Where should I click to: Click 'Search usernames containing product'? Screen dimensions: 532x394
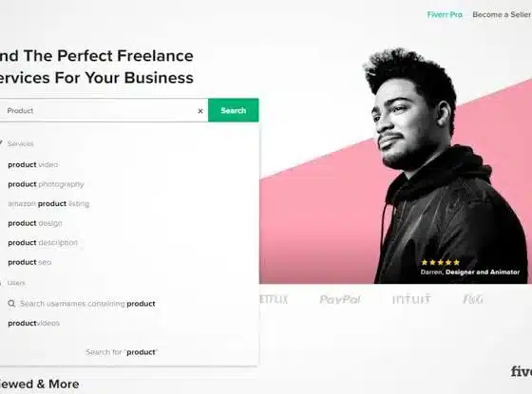pos(87,304)
